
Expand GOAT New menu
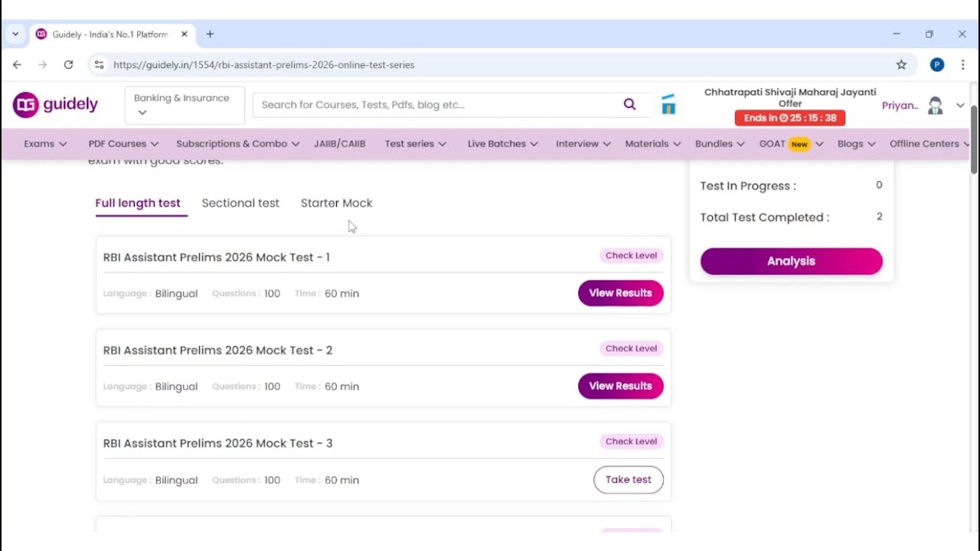click(x=791, y=144)
